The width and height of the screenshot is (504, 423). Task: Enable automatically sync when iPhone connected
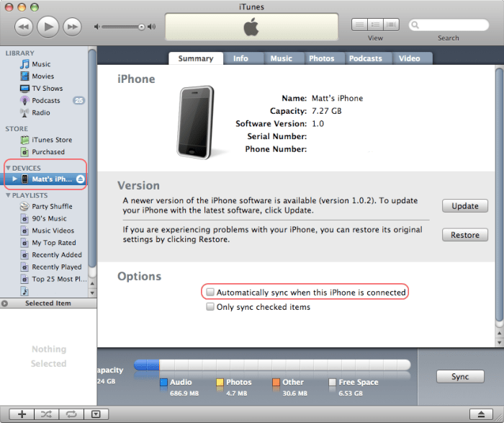(x=210, y=292)
